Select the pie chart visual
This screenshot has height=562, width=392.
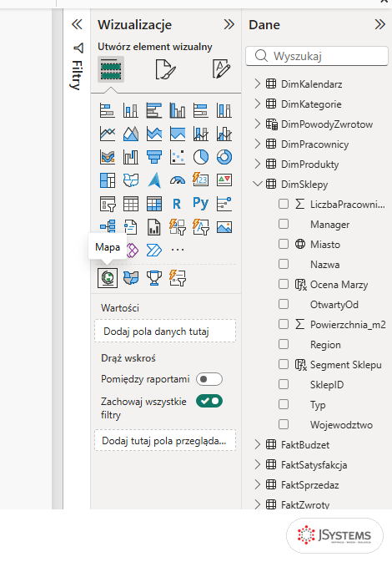tap(201, 157)
